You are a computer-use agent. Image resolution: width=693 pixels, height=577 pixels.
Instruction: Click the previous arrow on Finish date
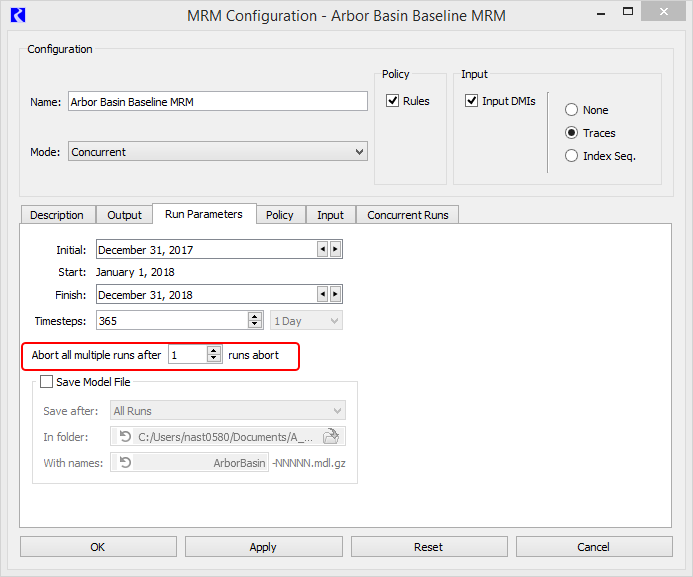click(x=322, y=294)
